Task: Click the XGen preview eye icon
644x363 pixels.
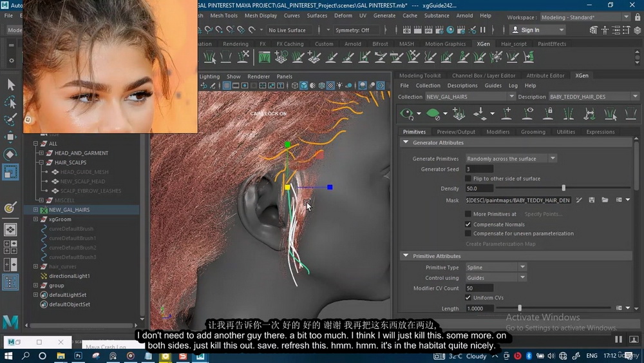Action: coord(406,113)
